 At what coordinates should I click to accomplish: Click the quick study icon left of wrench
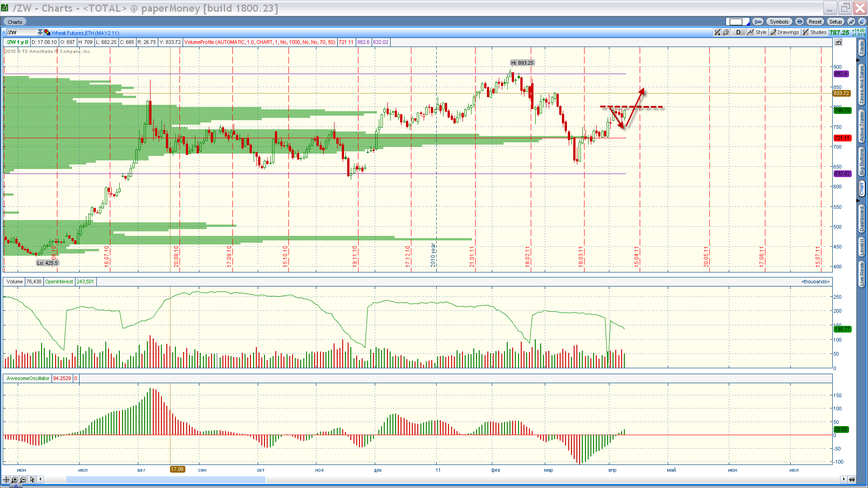point(717,32)
